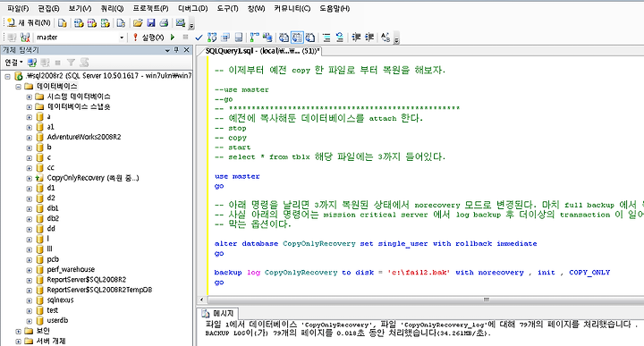Click Display Estimated Execution Plan icon
Image resolution: width=644 pixels, height=346 pixels.
click(x=212, y=38)
